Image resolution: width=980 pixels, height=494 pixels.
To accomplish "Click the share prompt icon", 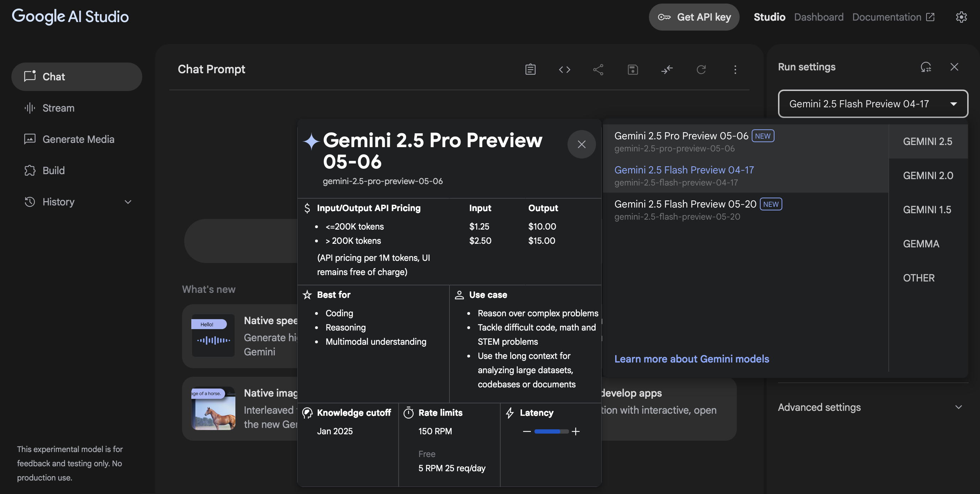I will pyautogui.click(x=598, y=69).
